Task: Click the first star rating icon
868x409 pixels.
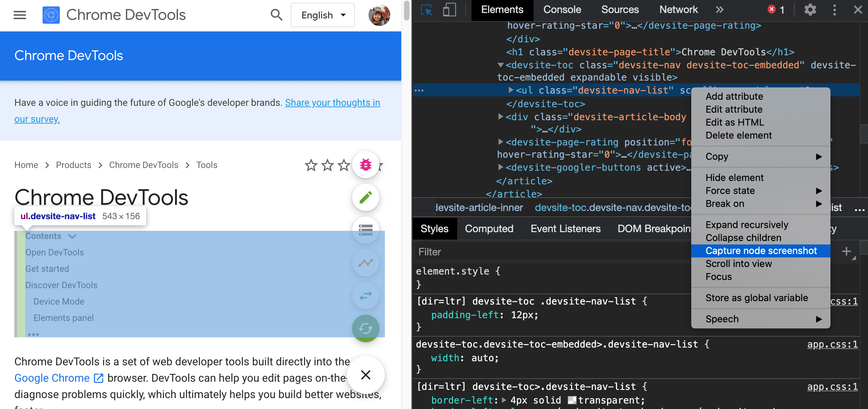Action: pyautogui.click(x=311, y=165)
